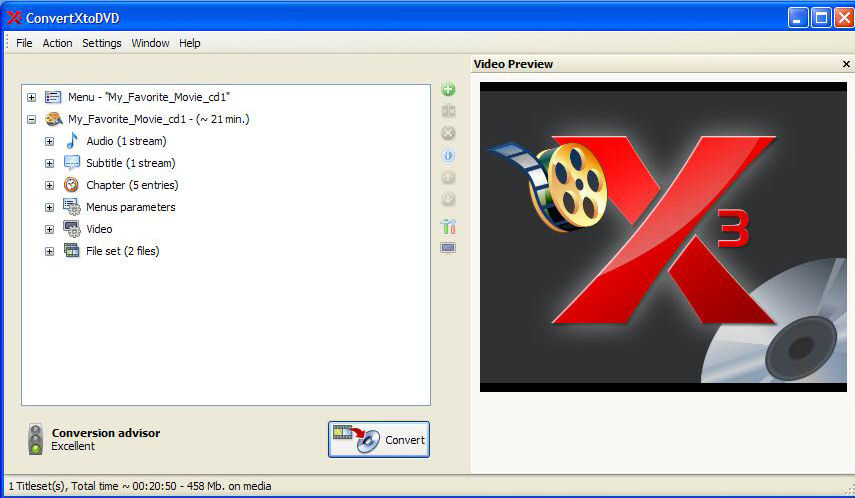The height and width of the screenshot is (498, 855).
Task: Click the speech bubble Subtitle icon
Action: tap(72, 163)
